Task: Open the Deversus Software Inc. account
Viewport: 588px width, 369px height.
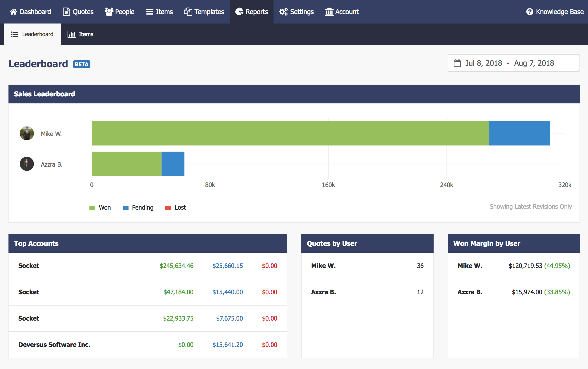Action: tap(54, 345)
